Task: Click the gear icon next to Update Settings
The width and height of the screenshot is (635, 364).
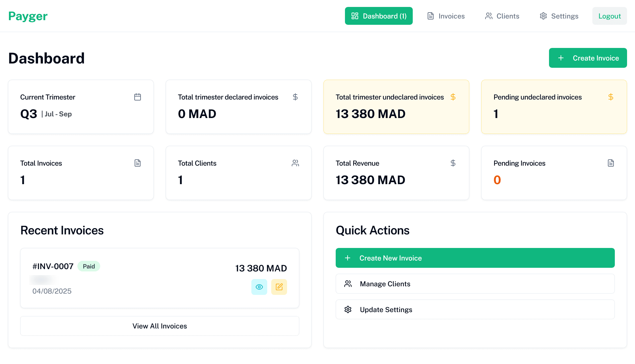Action: (x=348, y=309)
